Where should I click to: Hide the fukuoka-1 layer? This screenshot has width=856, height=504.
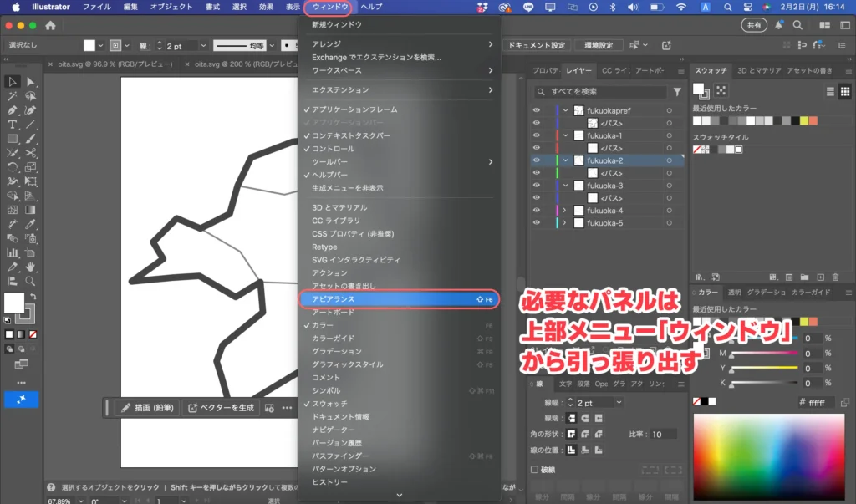[537, 135]
